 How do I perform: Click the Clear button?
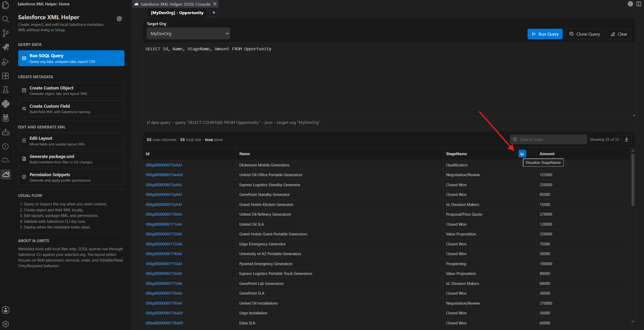pyautogui.click(x=619, y=34)
